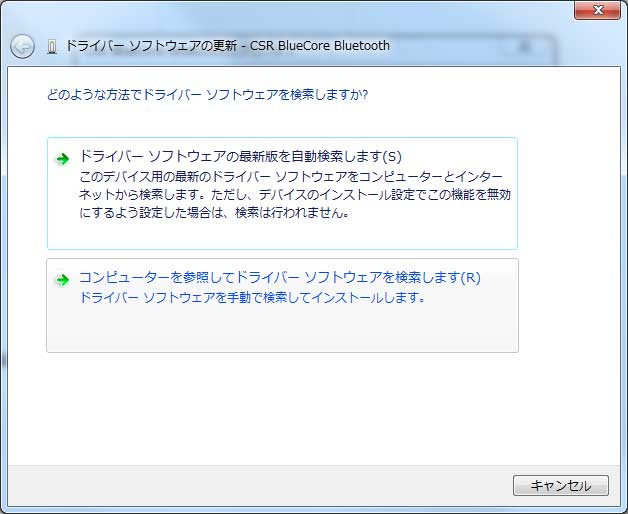This screenshot has height=514, width=628.
Task: Click green arrow of browse computer option
Action: [62, 280]
